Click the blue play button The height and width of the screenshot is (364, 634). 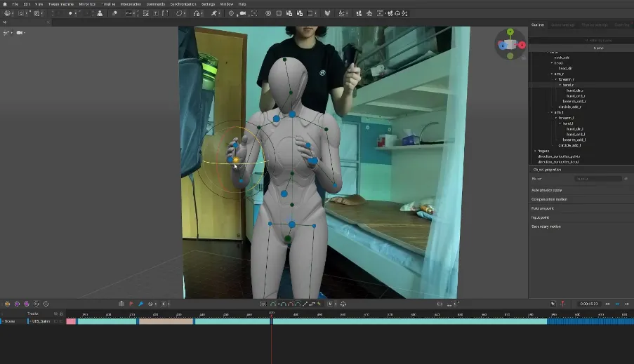click(617, 304)
